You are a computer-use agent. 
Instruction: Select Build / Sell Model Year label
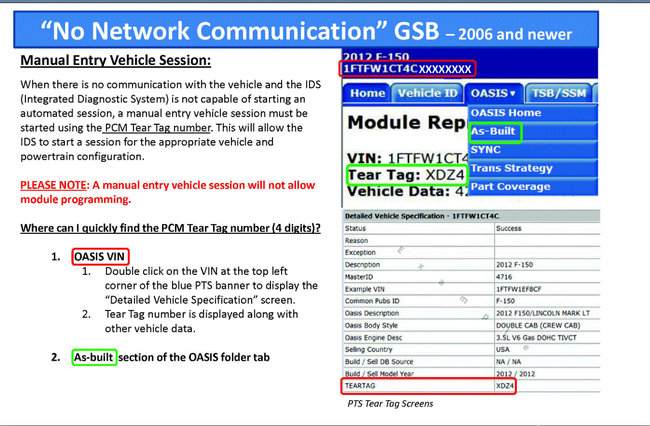point(379,374)
